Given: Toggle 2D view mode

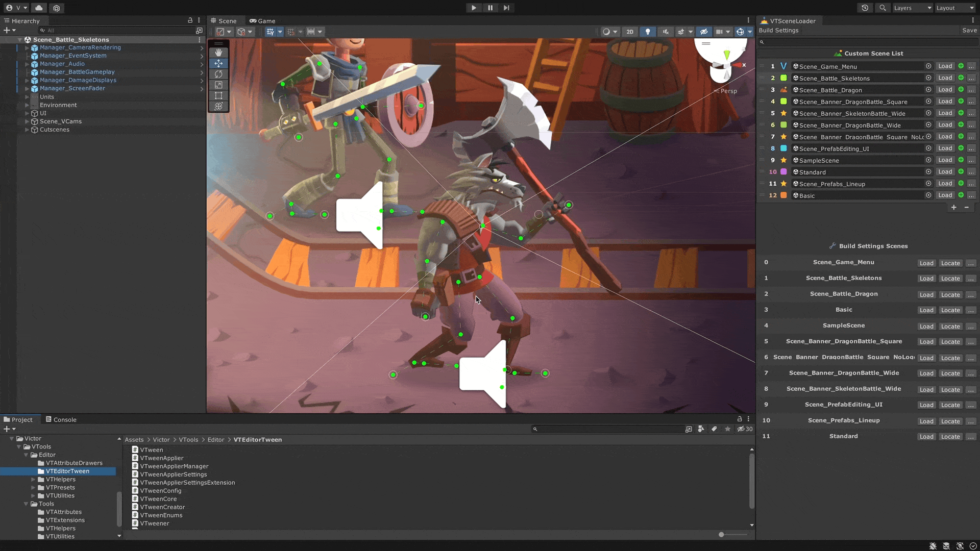Looking at the screenshot, I should [630, 32].
